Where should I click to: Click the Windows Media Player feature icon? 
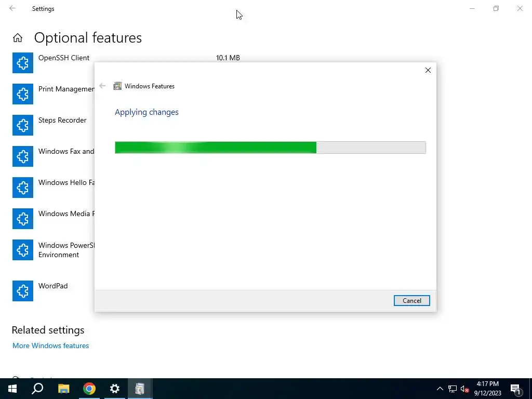tap(23, 219)
